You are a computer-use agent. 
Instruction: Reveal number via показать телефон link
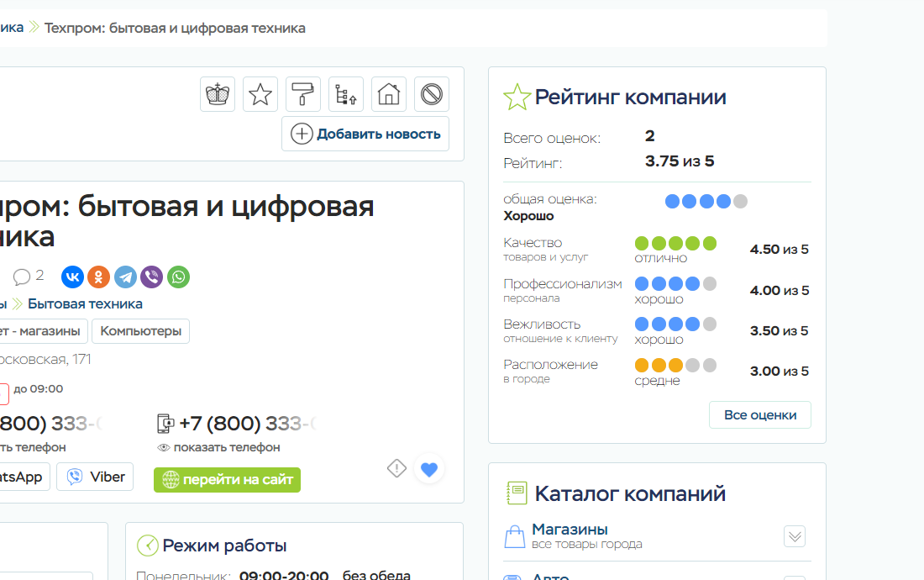(x=219, y=447)
